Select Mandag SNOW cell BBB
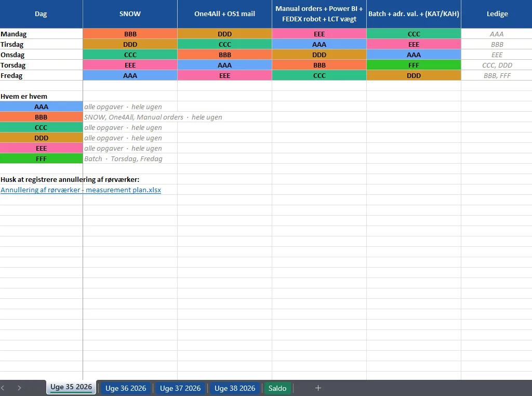Viewport: 532px width, 396px height. tap(130, 34)
